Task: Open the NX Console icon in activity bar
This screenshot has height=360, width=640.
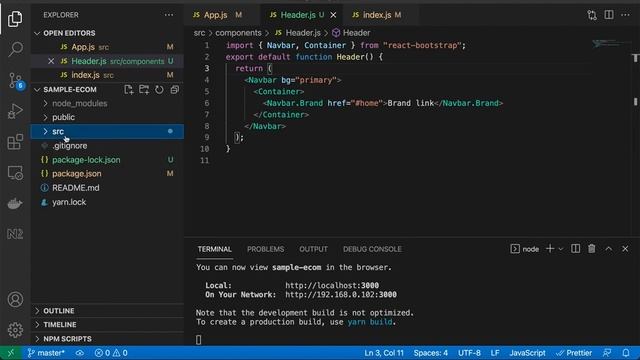Action: [15, 234]
